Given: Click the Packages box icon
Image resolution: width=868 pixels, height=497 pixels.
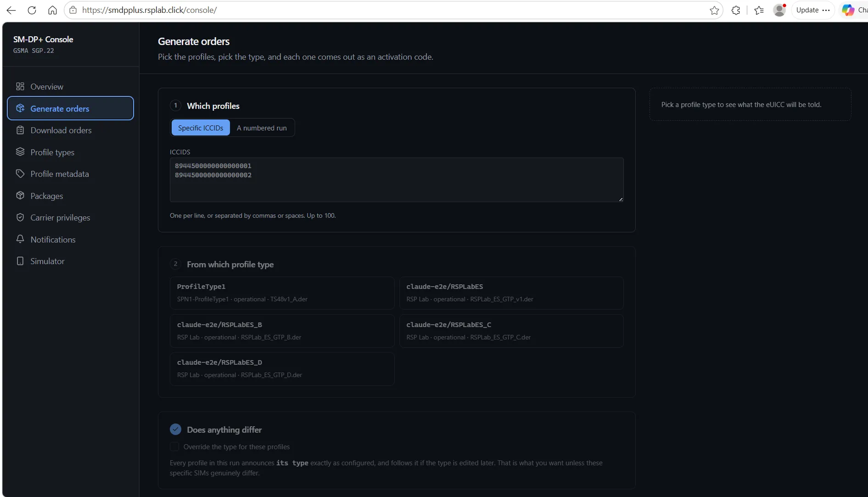Looking at the screenshot, I should coord(20,196).
